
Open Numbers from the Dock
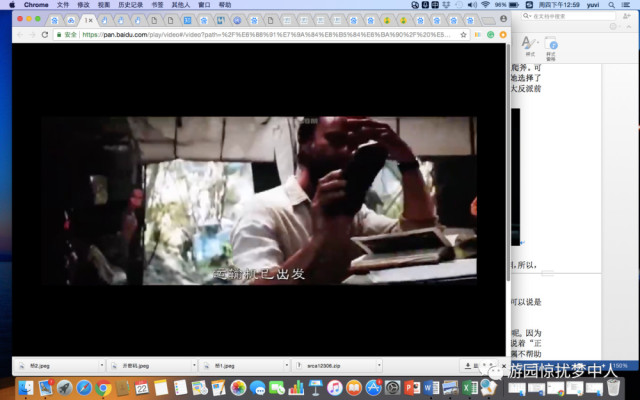(296, 387)
